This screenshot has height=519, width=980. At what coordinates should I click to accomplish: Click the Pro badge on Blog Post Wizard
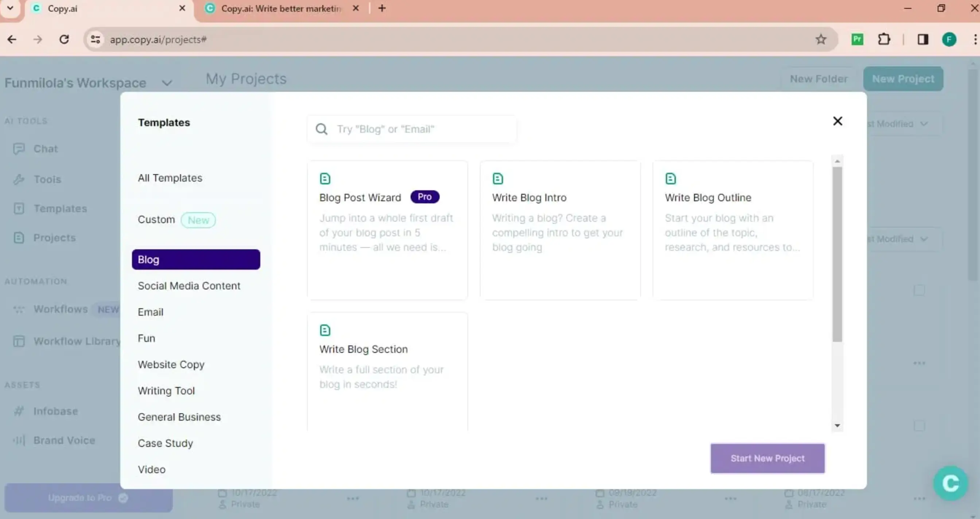[x=425, y=196]
